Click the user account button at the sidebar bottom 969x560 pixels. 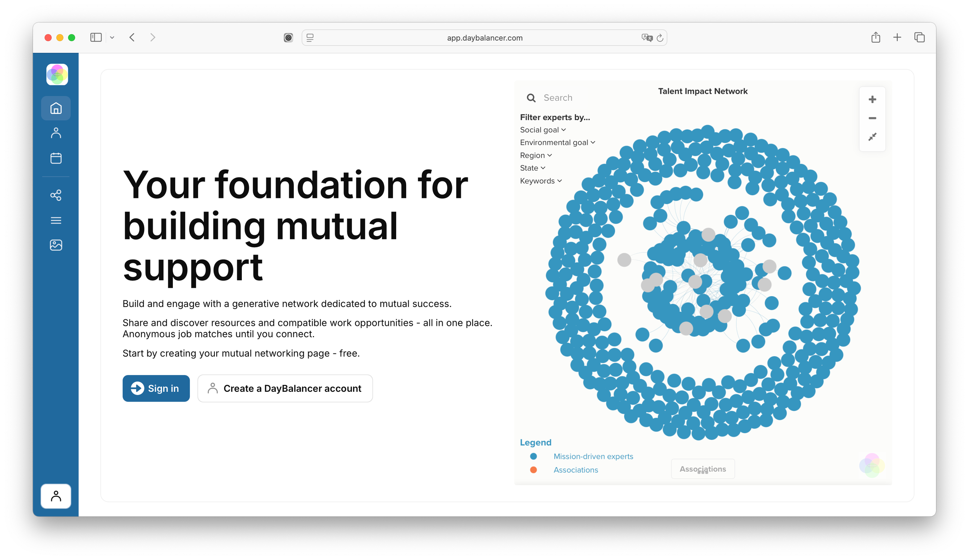pyautogui.click(x=56, y=496)
